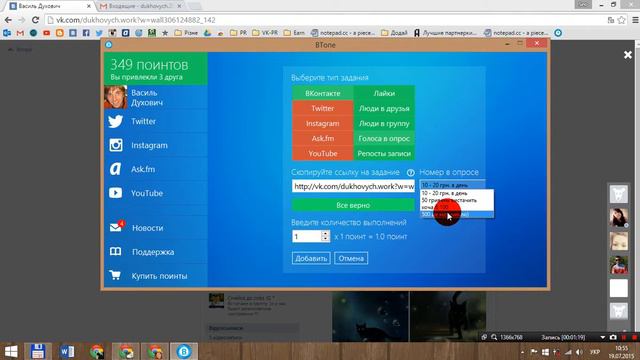
Task: Click woman friend avatar in VK sidebar
Action: [619, 218]
